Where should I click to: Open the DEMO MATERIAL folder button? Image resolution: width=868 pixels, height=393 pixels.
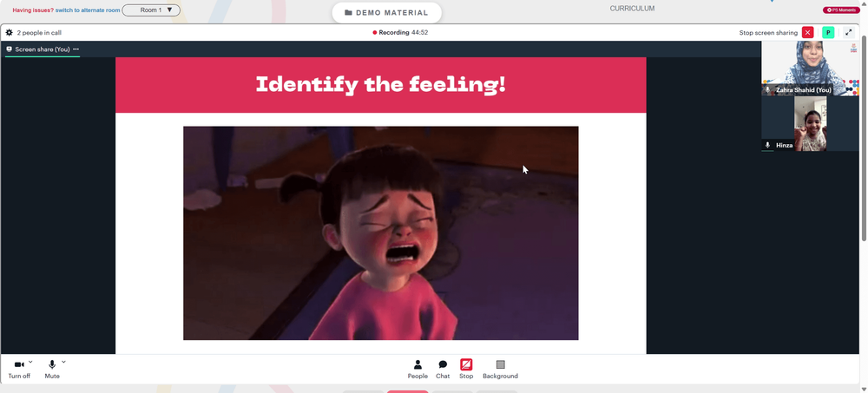[x=386, y=13]
